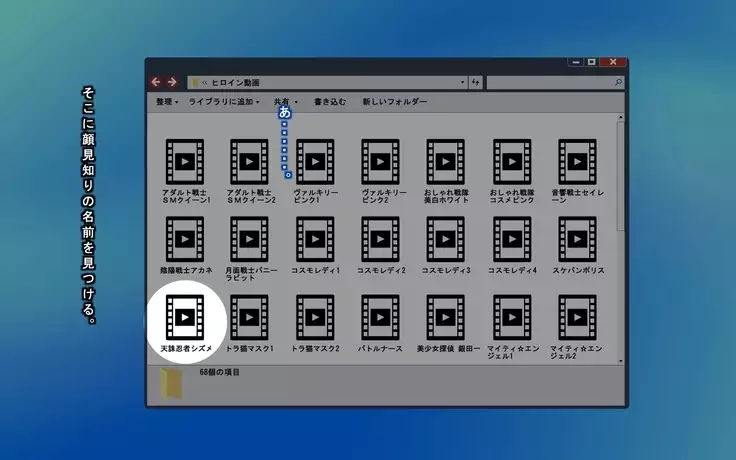Click the search magnifier icon
The width and height of the screenshot is (736, 460).
click(x=619, y=82)
